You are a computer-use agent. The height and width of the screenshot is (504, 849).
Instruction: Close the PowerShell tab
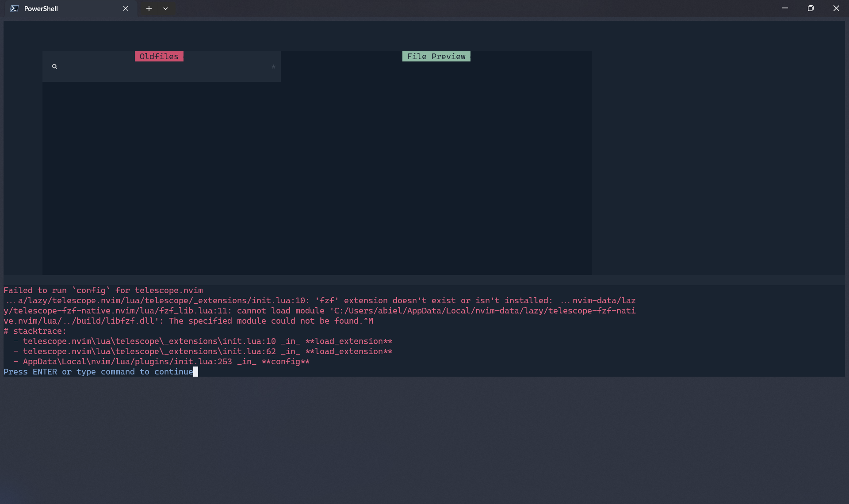click(126, 8)
